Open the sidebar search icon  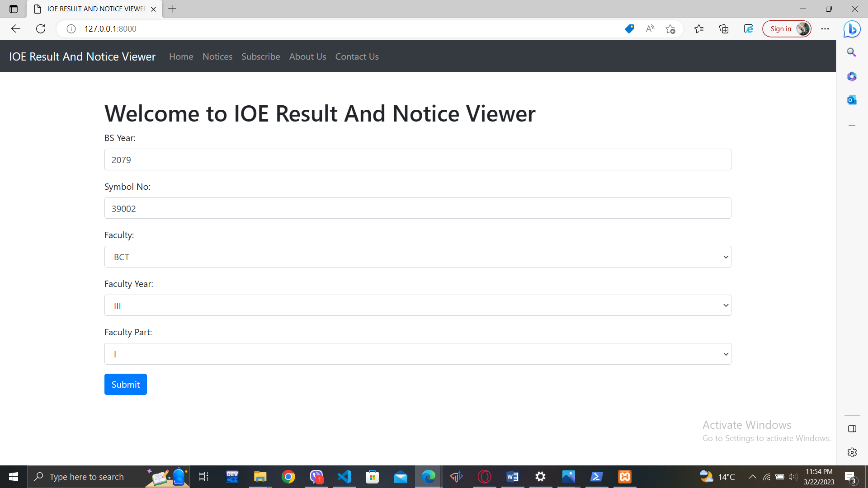852,52
